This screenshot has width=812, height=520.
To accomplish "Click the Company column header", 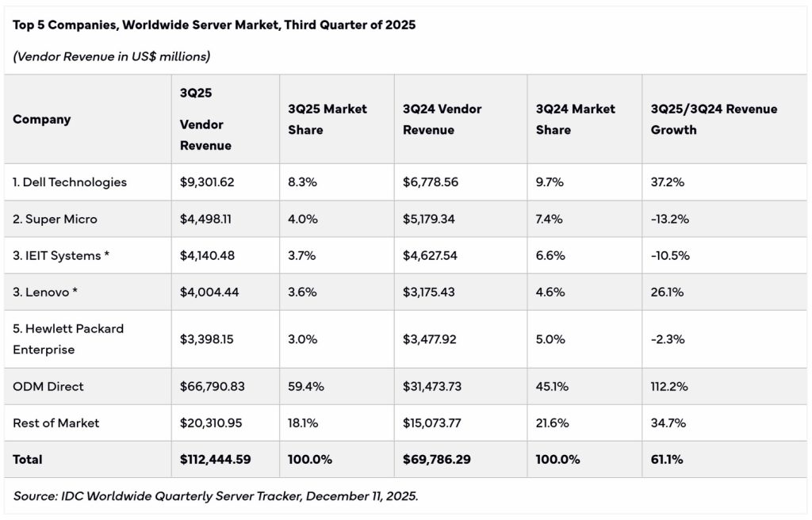I will pos(42,119).
